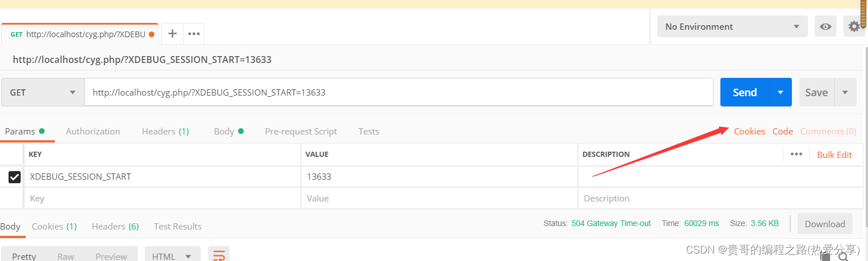Image resolution: width=868 pixels, height=261 pixels.
Task: Open params table column options three-dot icon
Action: [x=796, y=155]
